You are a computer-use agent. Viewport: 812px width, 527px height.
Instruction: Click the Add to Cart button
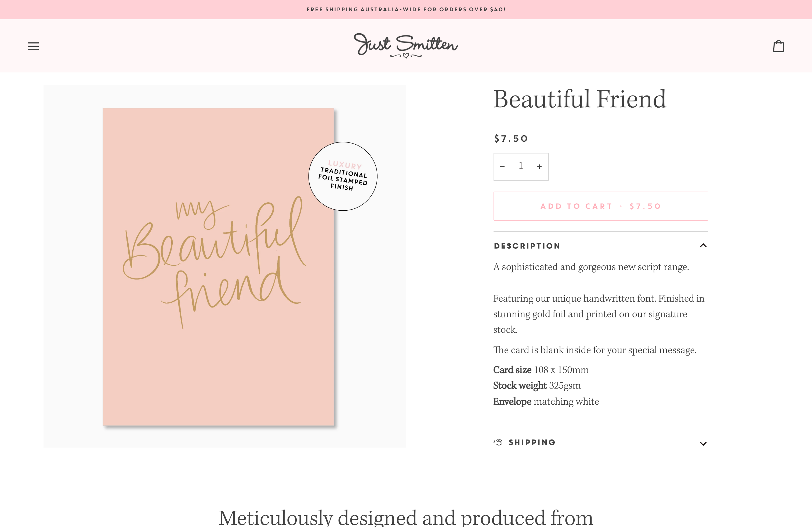point(600,206)
